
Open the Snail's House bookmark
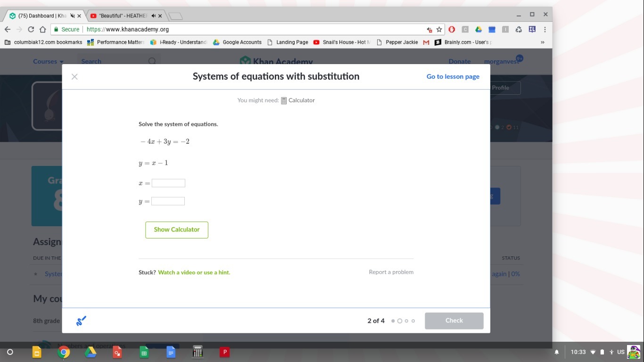342,42
